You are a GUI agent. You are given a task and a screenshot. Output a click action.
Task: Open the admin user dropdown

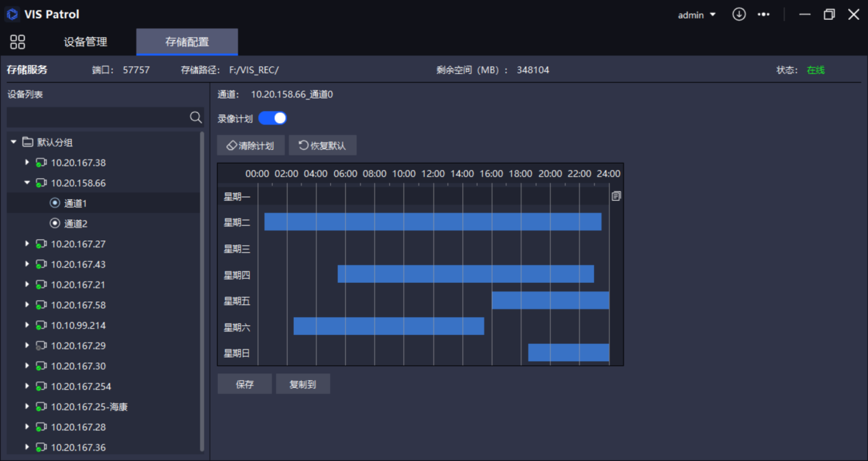click(x=697, y=15)
